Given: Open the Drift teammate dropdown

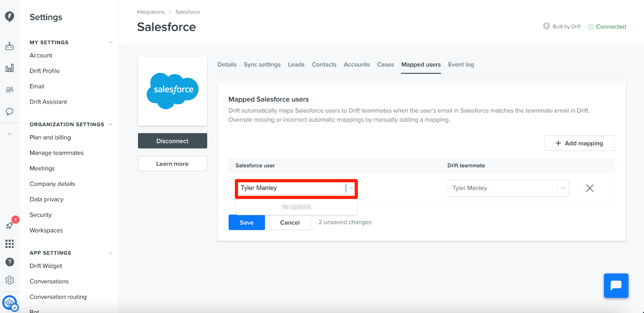Looking at the screenshot, I should [508, 188].
